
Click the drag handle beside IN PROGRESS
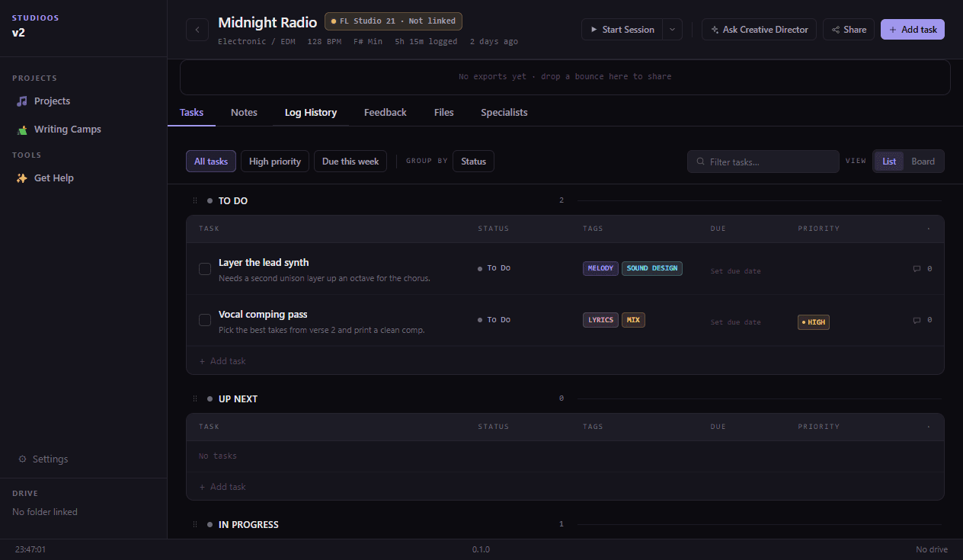195,524
